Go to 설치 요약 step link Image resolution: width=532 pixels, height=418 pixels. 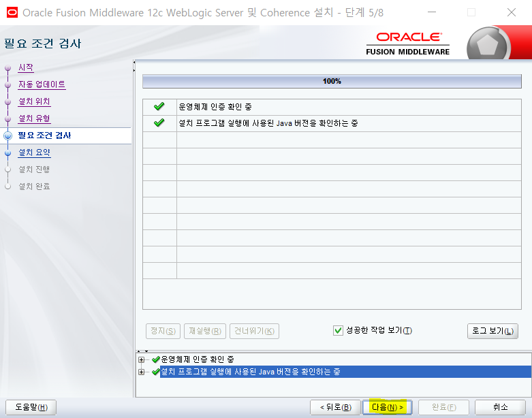point(34,152)
